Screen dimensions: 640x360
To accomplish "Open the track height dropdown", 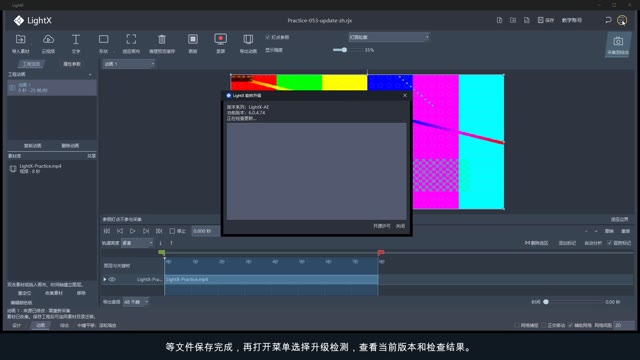I will 137,243.
